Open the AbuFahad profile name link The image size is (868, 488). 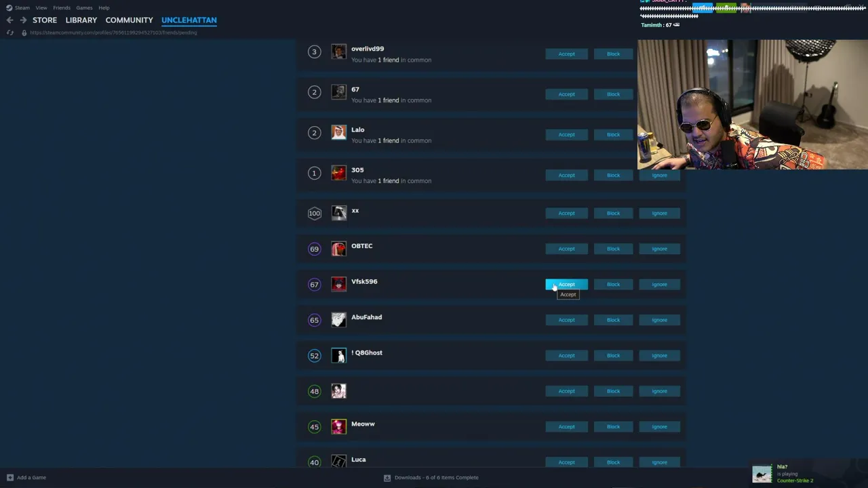[366, 317]
